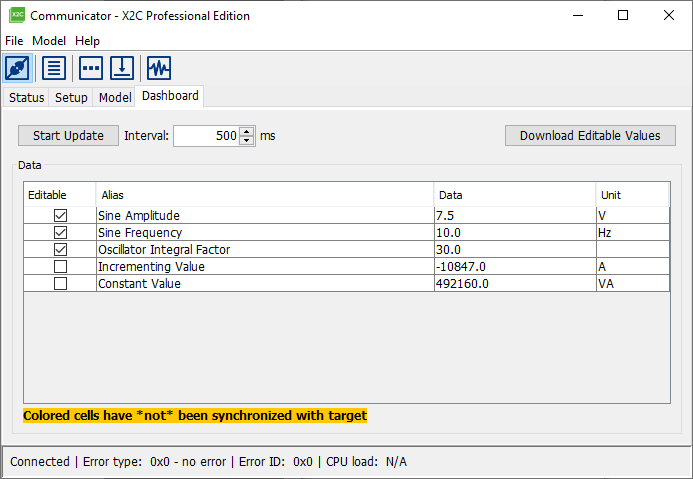The width and height of the screenshot is (693, 479).
Task: Click the X2C application logo icon
Action: coord(16,16)
